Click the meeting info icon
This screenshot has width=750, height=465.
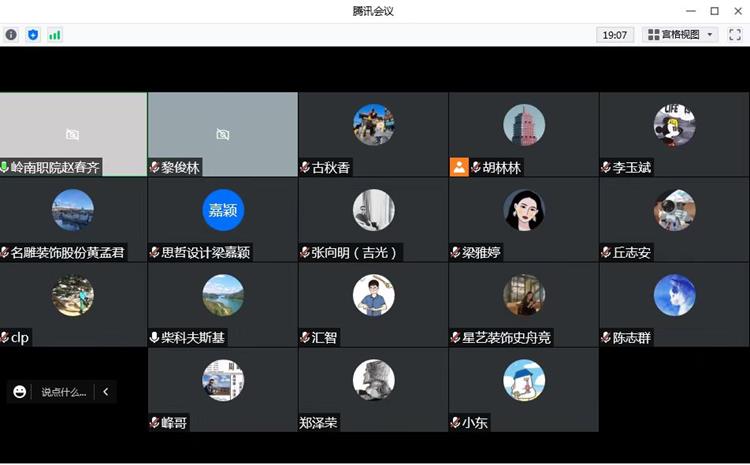[11, 34]
